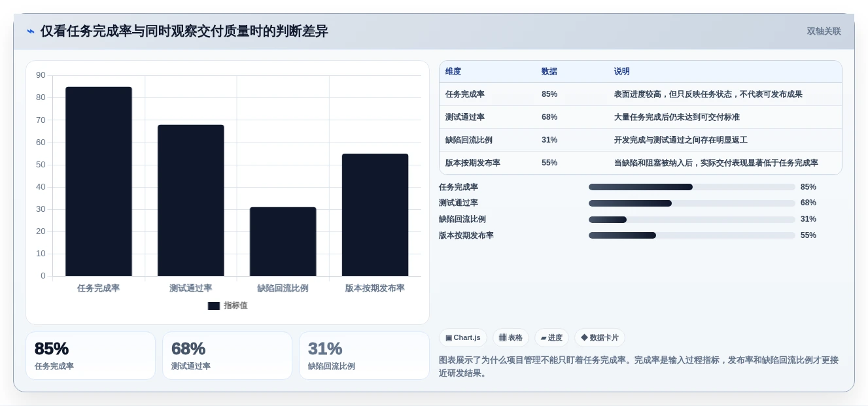The image size is (868, 406).
Task: Click the 任务完成率 label beside the progress bars
Action: [459, 187]
